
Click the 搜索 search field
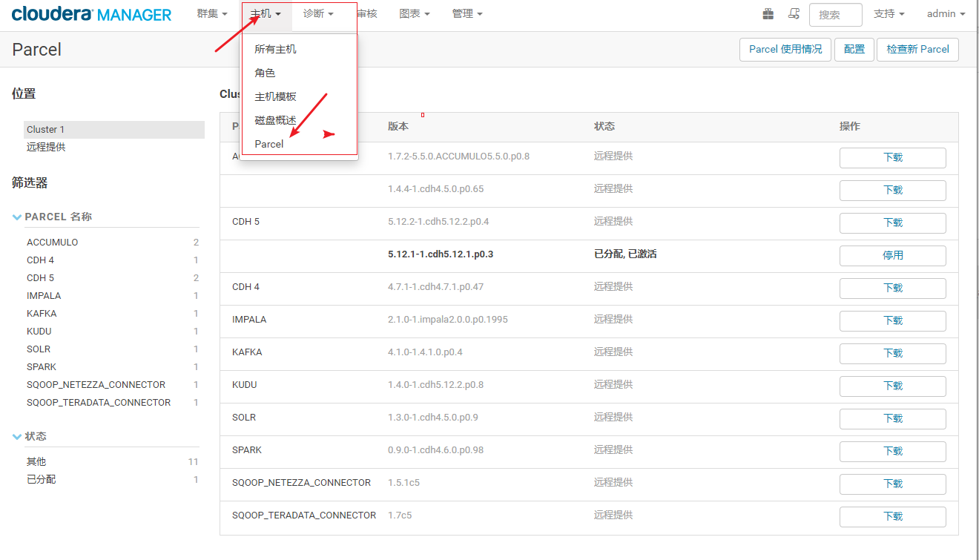[x=836, y=15]
